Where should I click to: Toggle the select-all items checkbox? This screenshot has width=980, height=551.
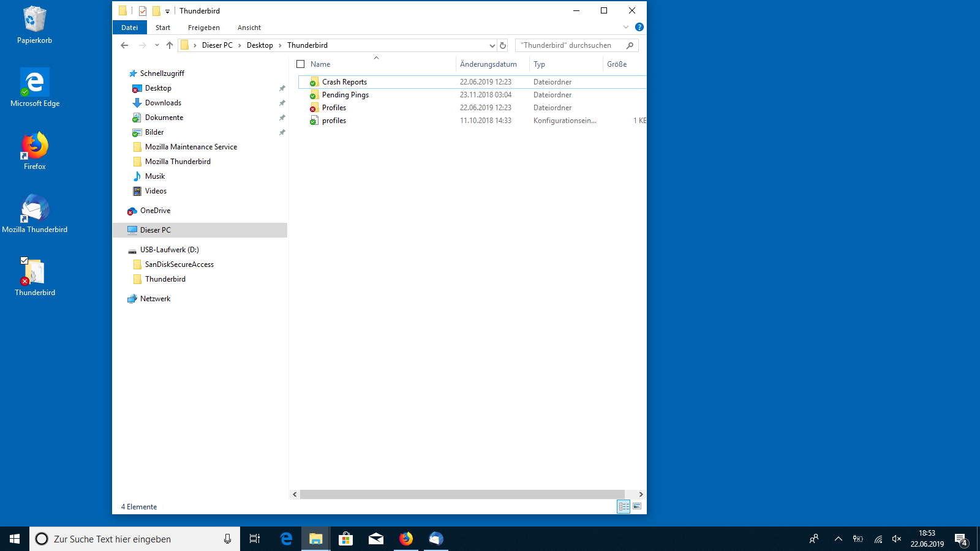tap(301, 64)
